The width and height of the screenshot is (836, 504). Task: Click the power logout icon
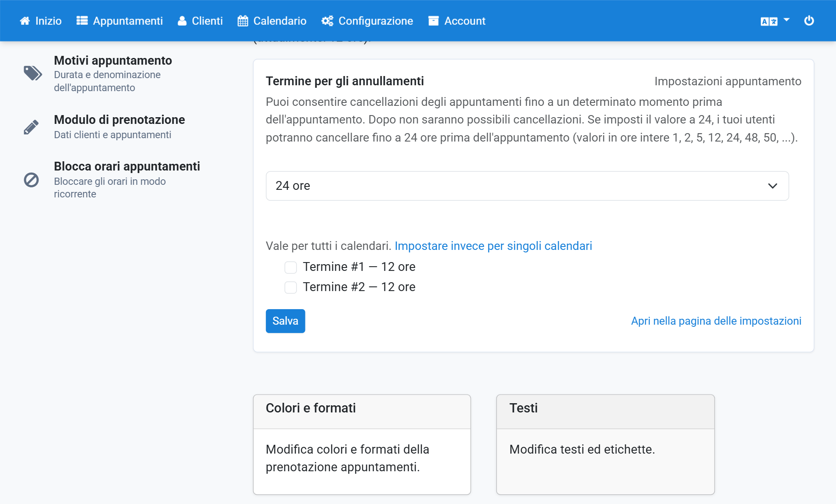[x=809, y=21]
